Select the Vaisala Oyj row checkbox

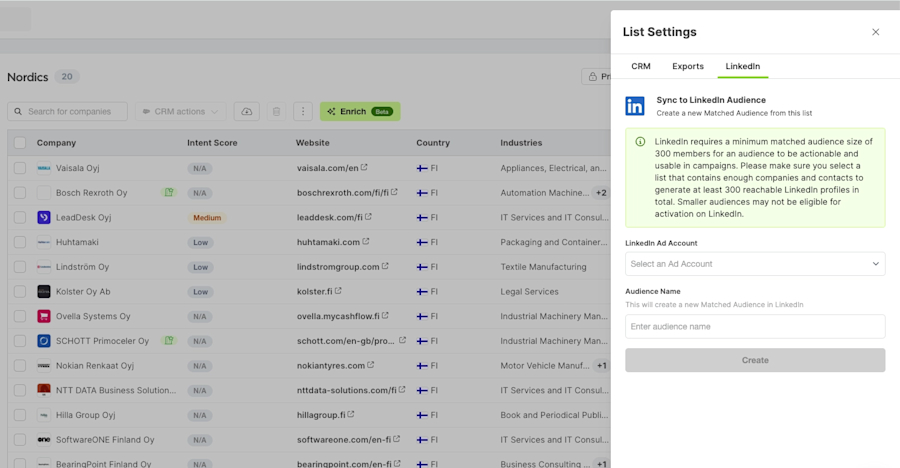point(20,168)
